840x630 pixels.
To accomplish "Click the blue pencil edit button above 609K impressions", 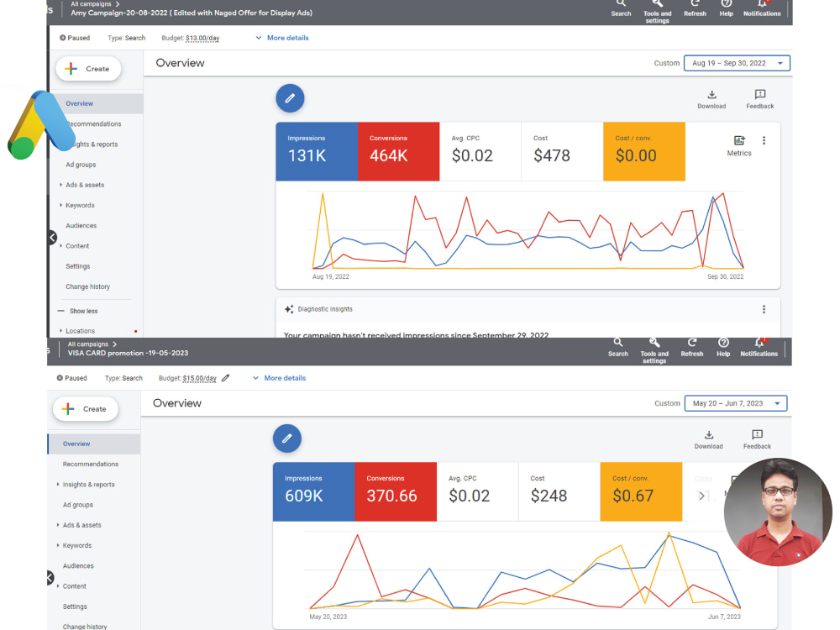I will click(x=286, y=438).
